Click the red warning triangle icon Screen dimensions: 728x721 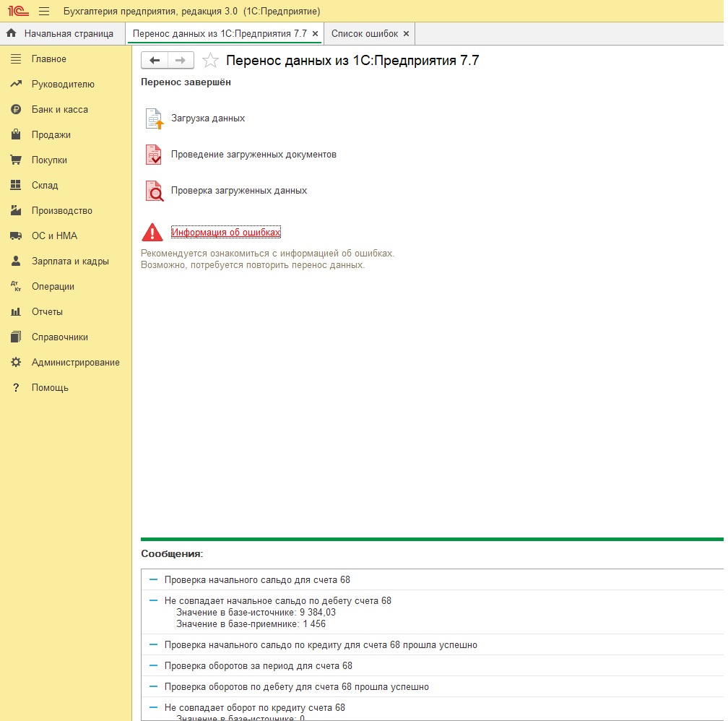152,233
